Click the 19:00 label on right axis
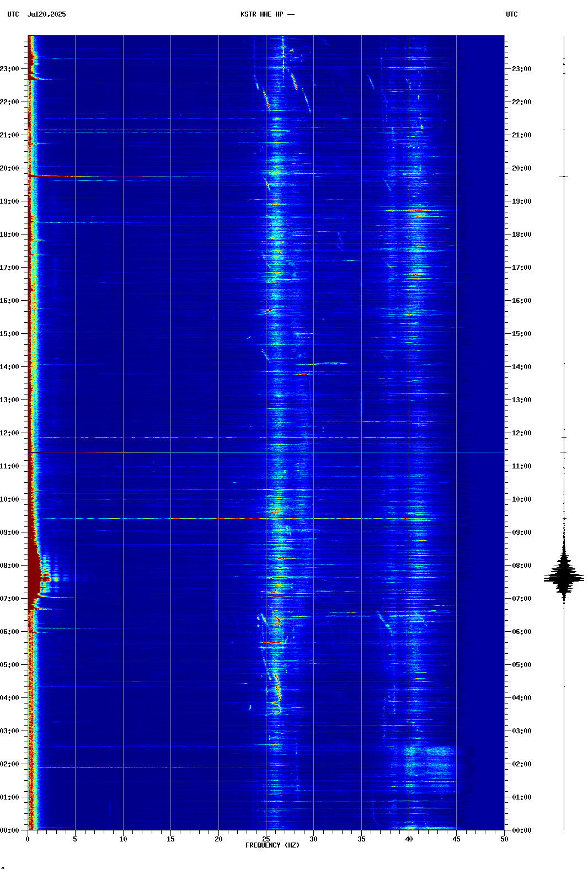588x874 pixels. click(522, 201)
